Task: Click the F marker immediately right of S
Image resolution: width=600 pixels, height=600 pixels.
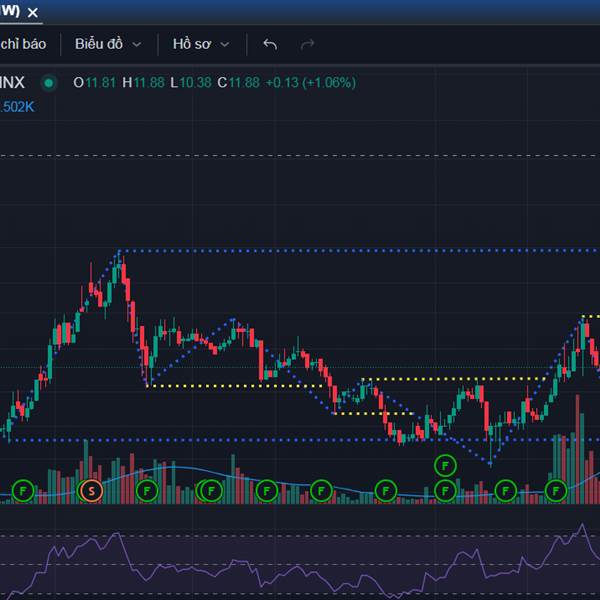Action: pyautogui.click(x=147, y=490)
